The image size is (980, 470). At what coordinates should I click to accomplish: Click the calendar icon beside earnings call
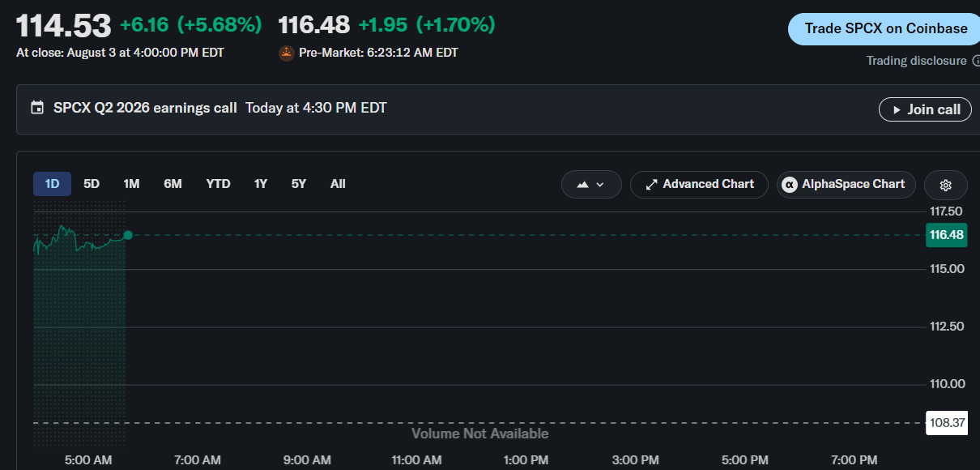tap(37, 108)
